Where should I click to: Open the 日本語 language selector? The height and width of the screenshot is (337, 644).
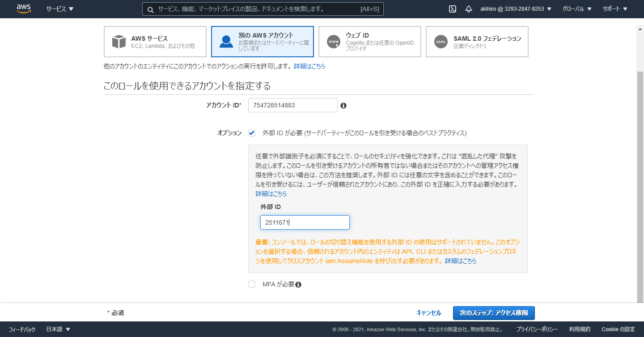tap(58, 329)
